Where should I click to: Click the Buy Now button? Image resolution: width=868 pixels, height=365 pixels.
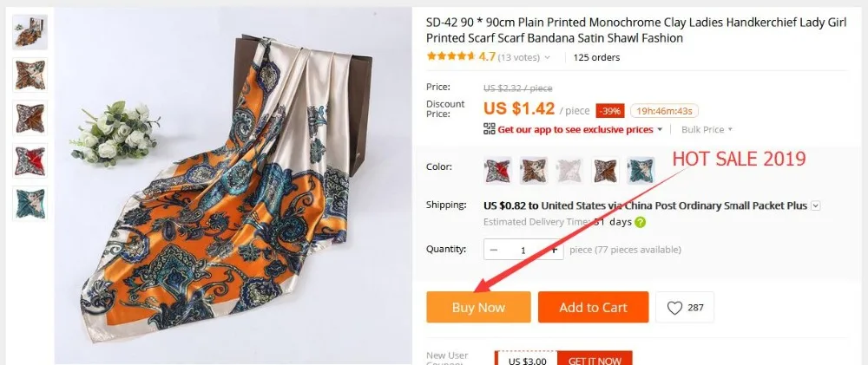[478, 307]
